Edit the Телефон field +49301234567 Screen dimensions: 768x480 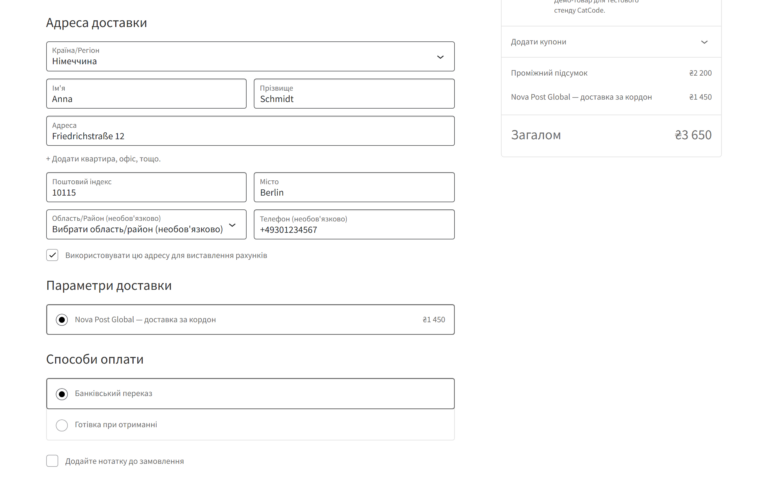[354, 224]
